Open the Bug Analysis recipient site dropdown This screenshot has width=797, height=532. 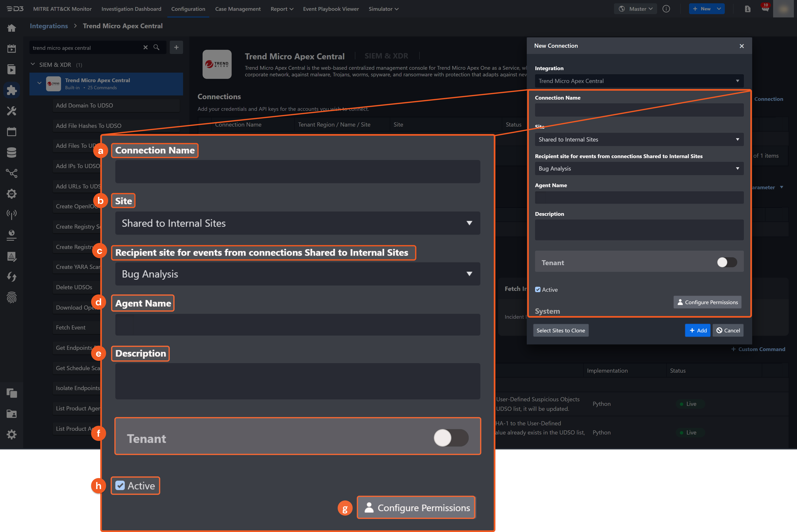point(639,169)
